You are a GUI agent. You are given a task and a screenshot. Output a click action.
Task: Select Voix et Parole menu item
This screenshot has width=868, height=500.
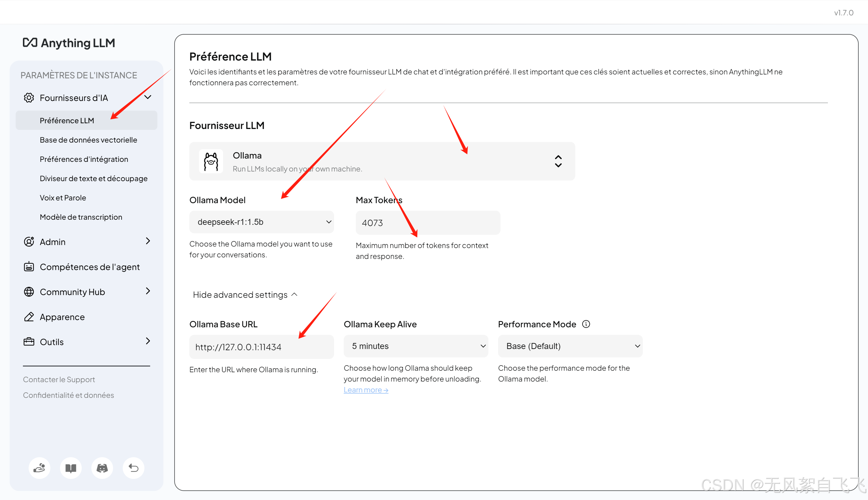(x=63, y=197)
